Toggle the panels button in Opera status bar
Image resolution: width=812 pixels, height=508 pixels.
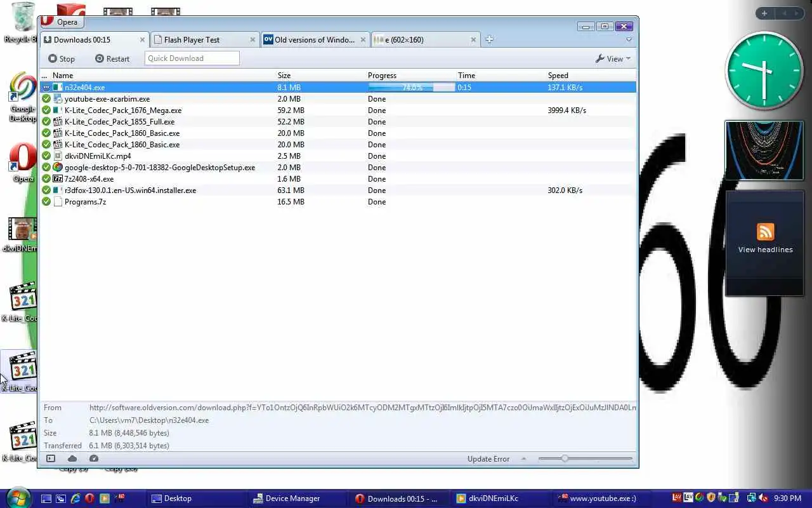[51, 458]
